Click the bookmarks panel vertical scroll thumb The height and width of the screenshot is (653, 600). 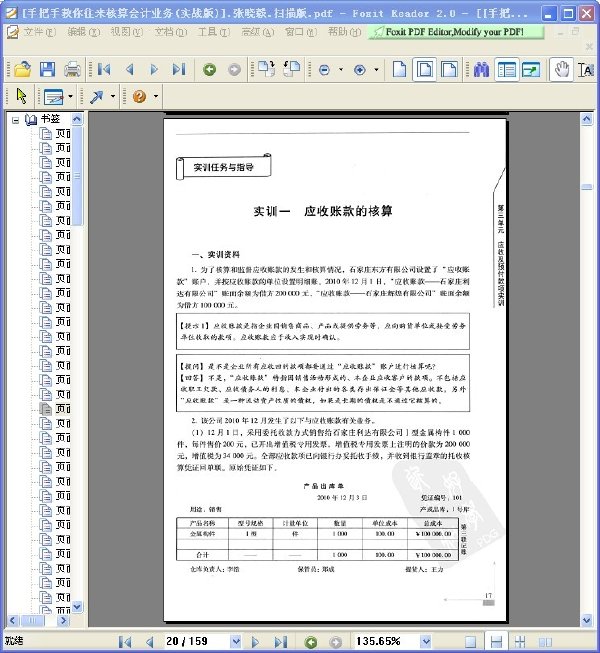(77, 176)
